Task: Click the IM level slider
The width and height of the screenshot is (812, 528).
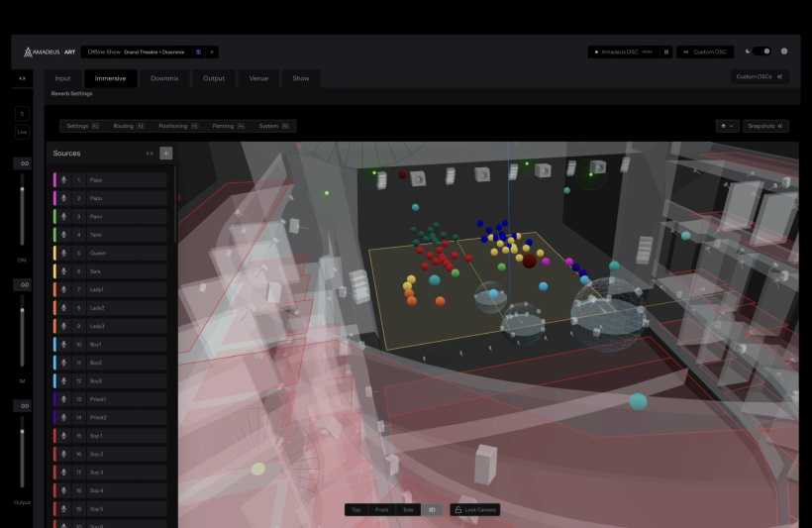Action: point(22,331)
